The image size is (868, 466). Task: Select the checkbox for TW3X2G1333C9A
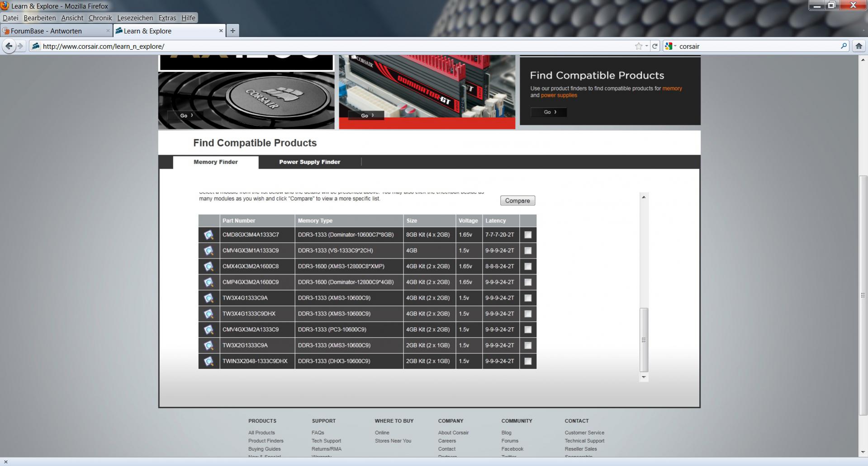pos(528,346)
